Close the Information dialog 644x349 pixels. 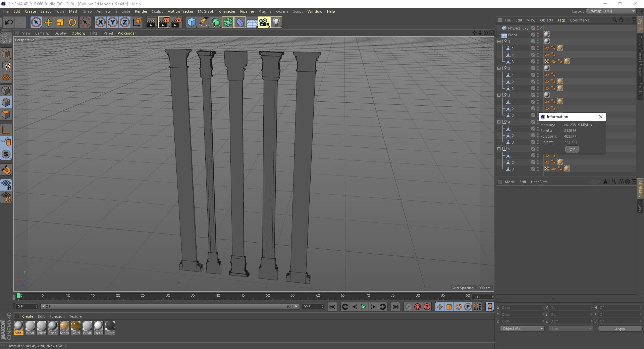click(601, 117)
